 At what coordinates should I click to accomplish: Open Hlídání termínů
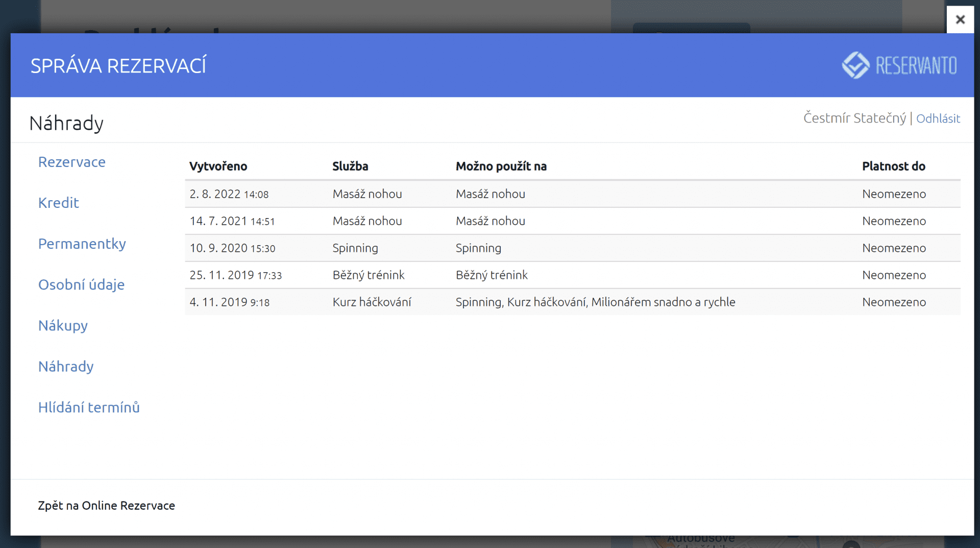coord(89,407)
